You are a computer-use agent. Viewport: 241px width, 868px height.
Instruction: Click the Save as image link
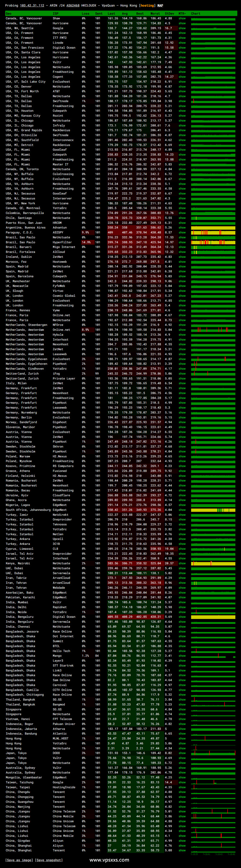(19, 860)
